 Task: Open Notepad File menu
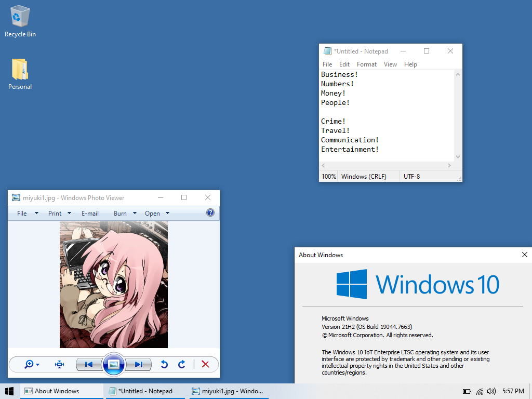[x=327, y=64]
